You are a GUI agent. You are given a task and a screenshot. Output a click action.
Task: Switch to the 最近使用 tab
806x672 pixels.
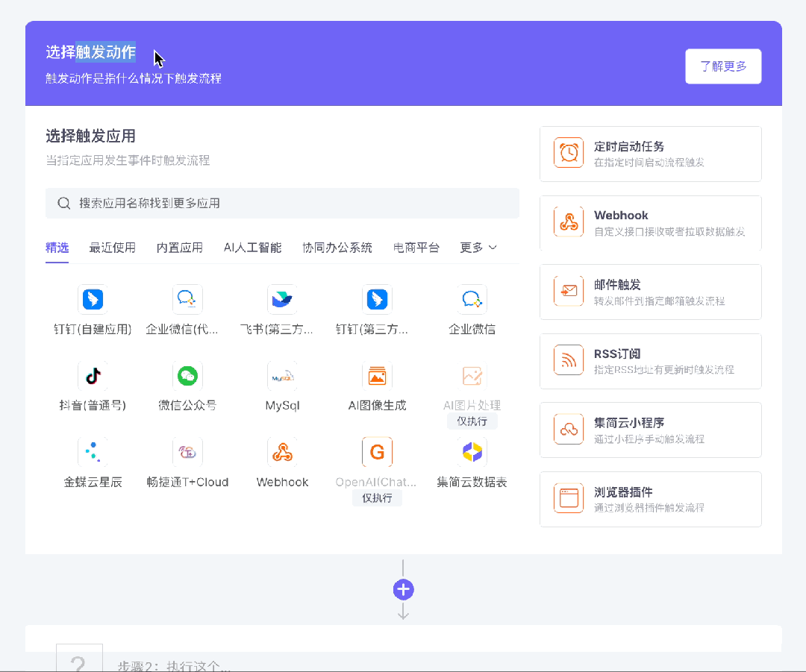[x=113, y=248]
